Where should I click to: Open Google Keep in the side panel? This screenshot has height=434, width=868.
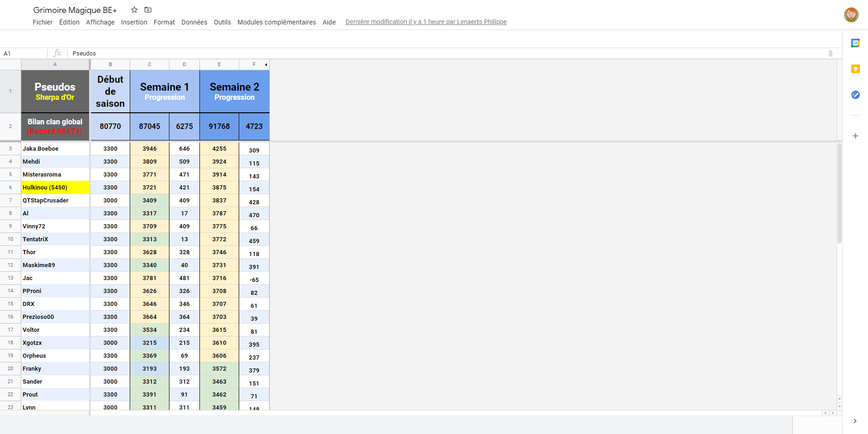pos(856,68)
